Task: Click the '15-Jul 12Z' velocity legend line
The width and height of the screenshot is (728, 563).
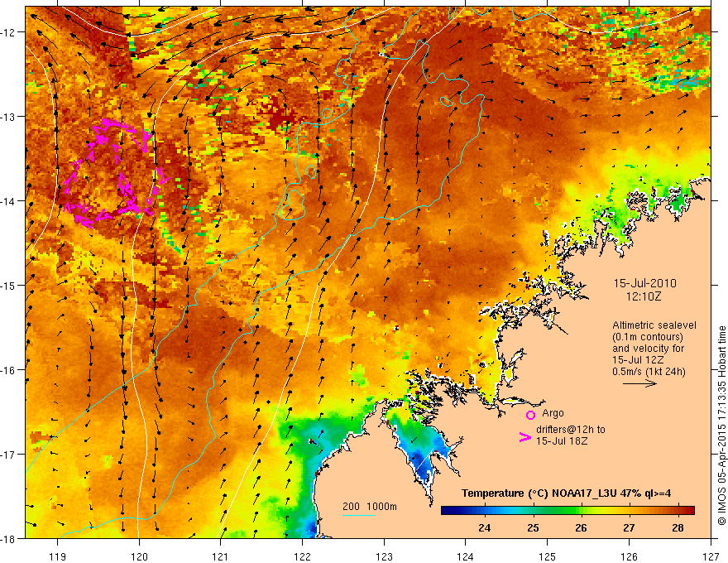Action: (x=638, y=360)
